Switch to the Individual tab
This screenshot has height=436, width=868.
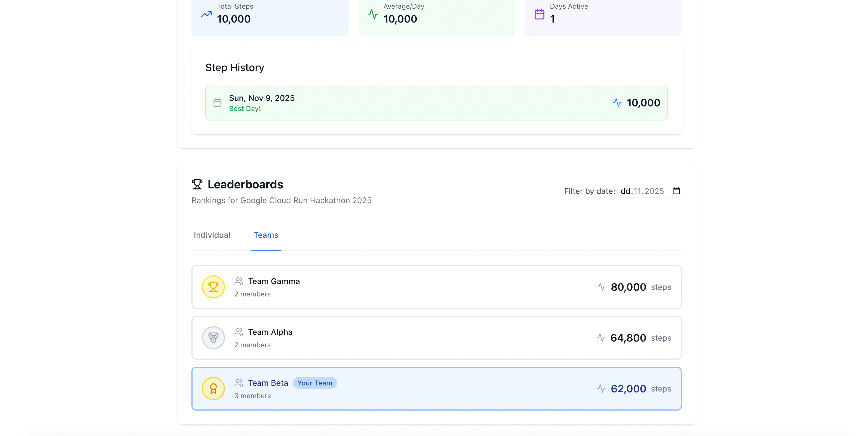coord(212,235)
